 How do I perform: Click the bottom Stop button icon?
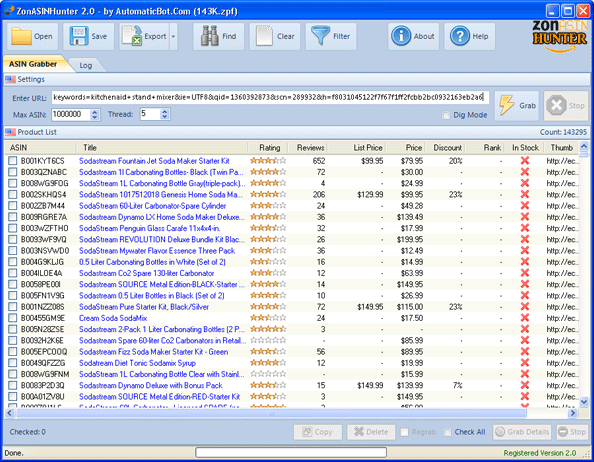[x=563, y=432]
